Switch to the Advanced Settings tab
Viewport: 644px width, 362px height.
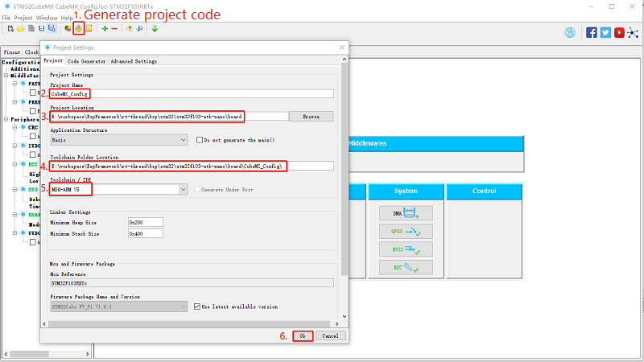tap(134, 61)
